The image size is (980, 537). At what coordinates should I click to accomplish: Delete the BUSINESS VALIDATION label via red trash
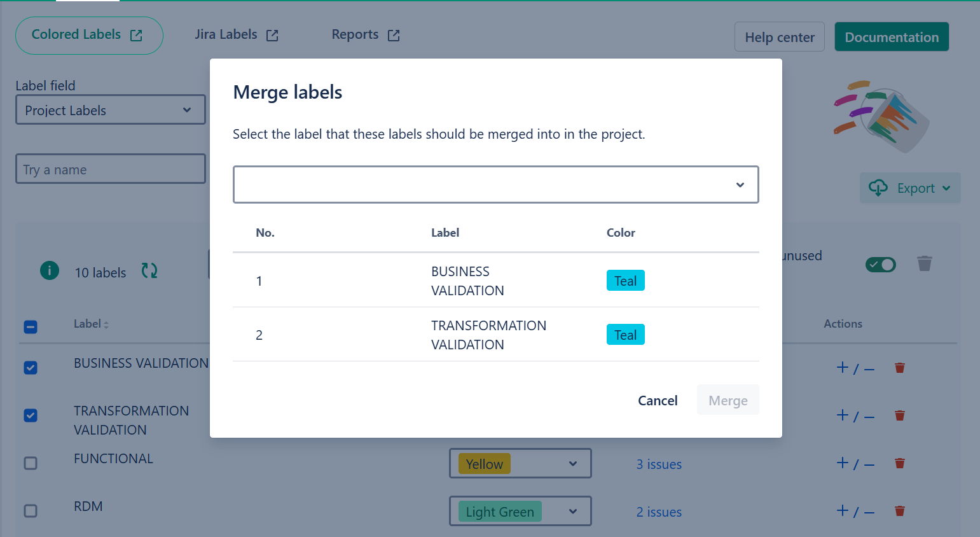pos(899,368)
